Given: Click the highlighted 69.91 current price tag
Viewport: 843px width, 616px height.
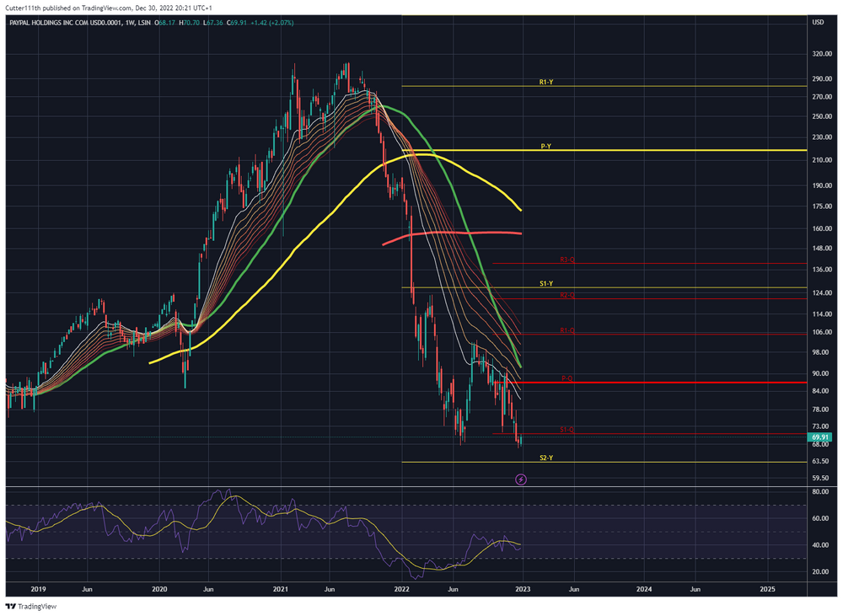Looking at the screenshot, I should point(820,437).
